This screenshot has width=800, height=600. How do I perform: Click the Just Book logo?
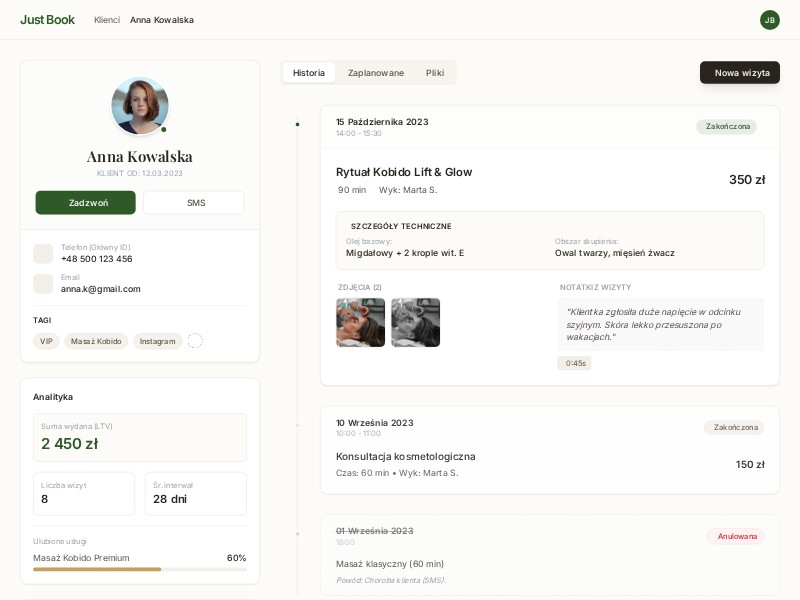pyautogui.click(x=47, y=19)
